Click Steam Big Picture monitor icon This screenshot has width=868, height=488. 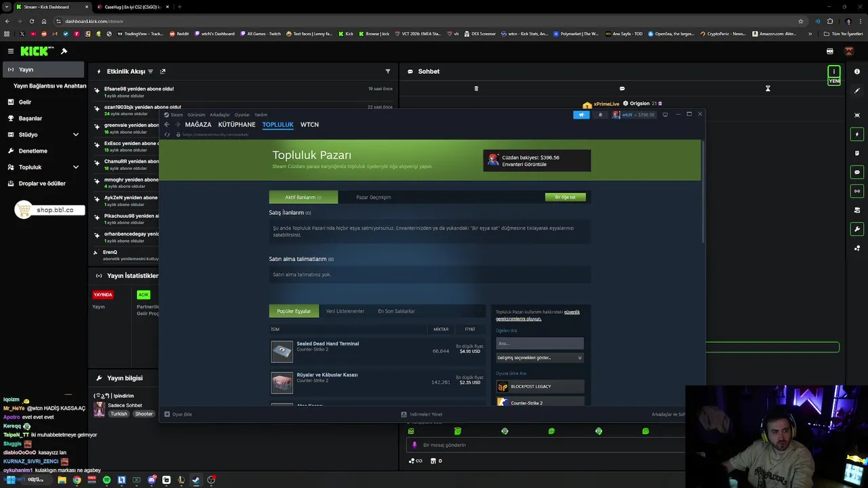coord(665,115)
